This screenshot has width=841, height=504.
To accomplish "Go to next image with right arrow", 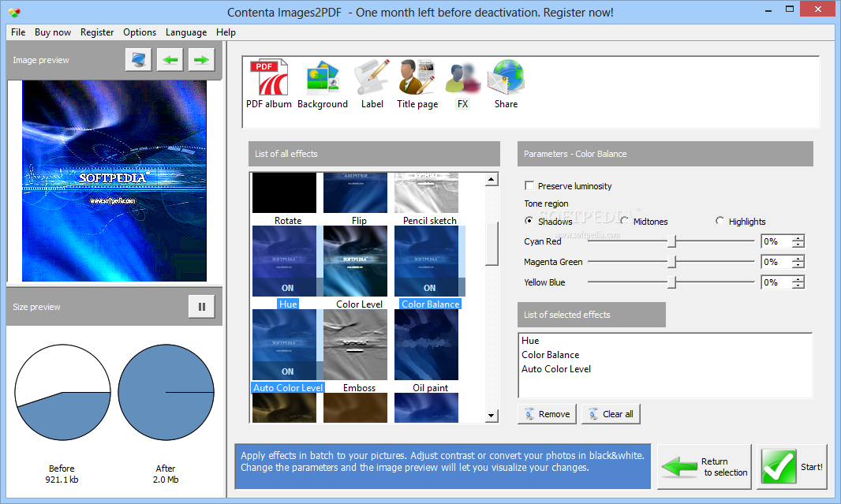I will [201, 59].
